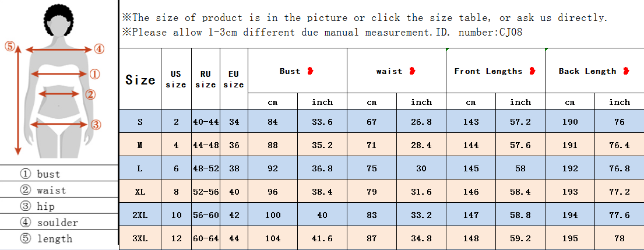
Task: Click the red arrow icon beside waist
Action: [413, 71]
